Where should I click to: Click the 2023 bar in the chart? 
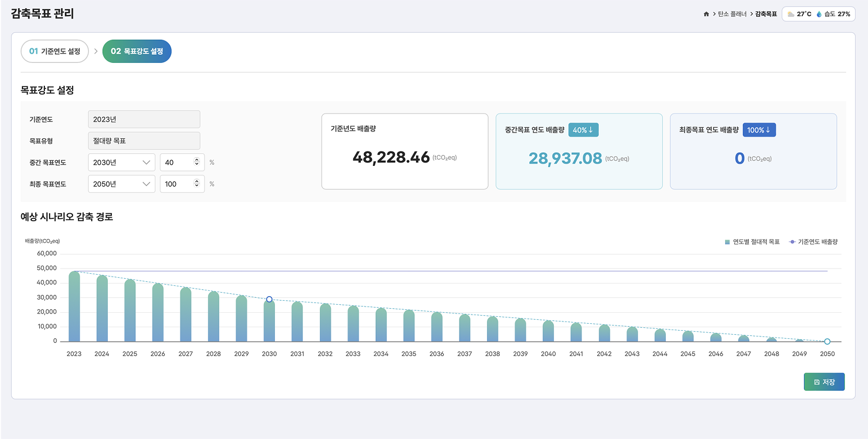click(74, 308)
